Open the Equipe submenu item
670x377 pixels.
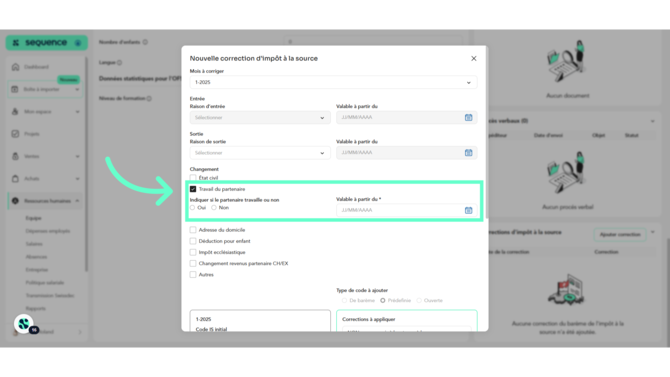click(x=33, y=218)
